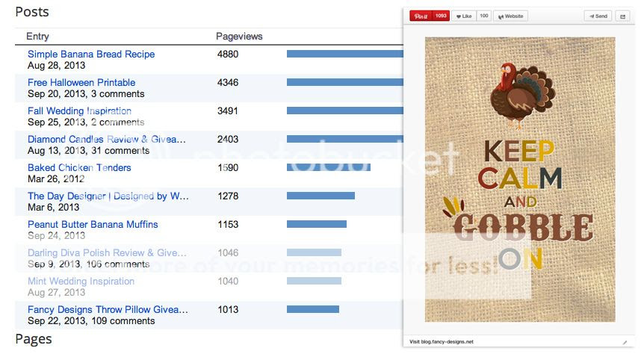Image resolution: width=644 pixels, height=354 pixels.
Task: Click the Free Halloween Printable pageviews bar
Action: coord(345,82)
